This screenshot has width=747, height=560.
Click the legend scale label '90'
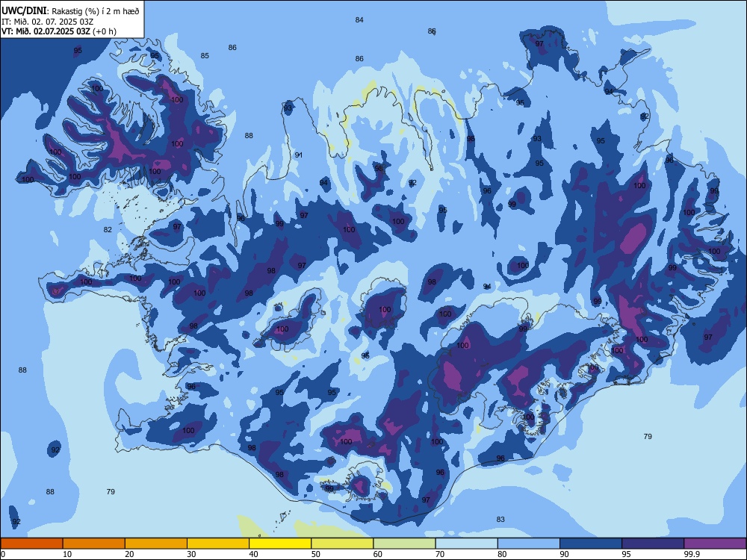tap(564, 554)
